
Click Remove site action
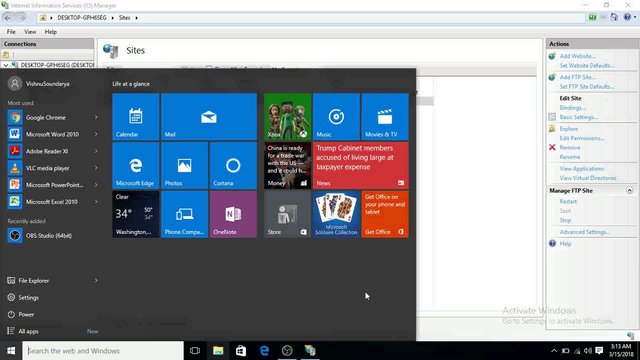(x=570, y=147)
